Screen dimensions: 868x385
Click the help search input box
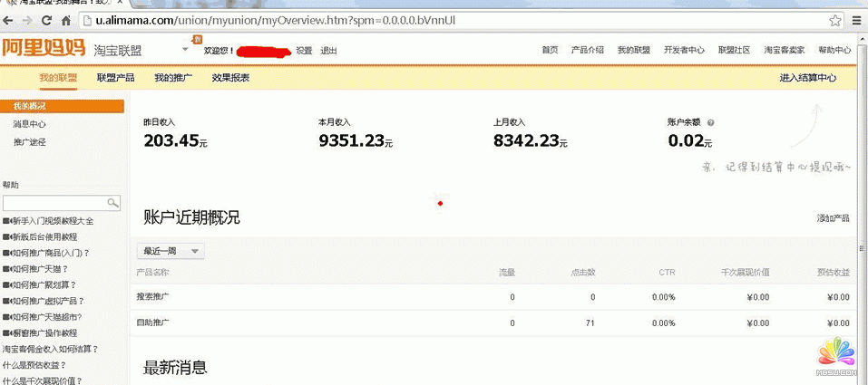pyautogui.click(x=54, y=203)
